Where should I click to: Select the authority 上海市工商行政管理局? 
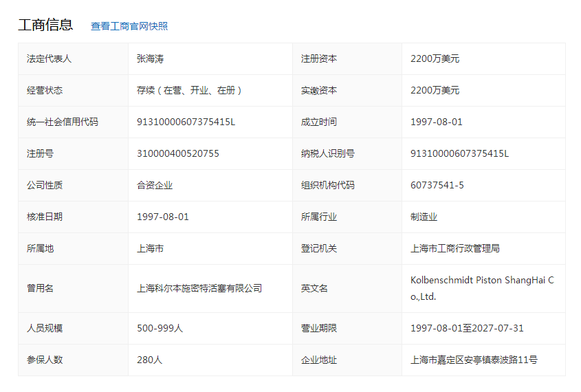(x=455, y=249)
